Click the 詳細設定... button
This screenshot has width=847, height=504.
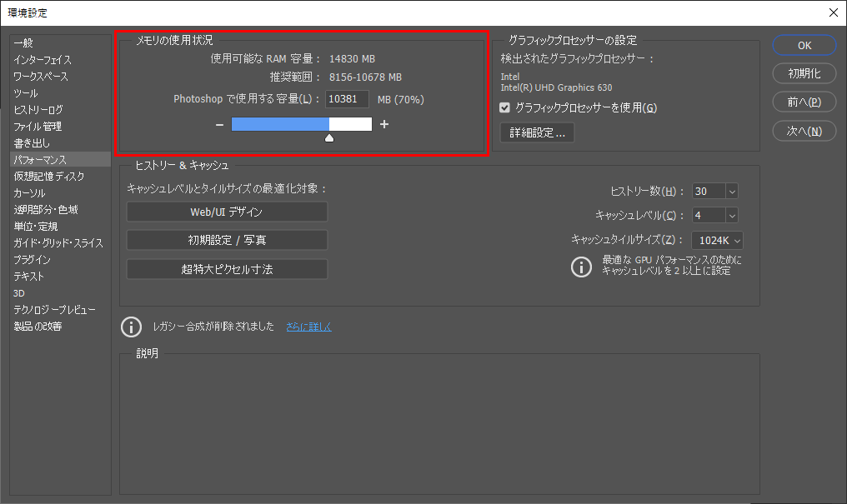click(537, 132)
